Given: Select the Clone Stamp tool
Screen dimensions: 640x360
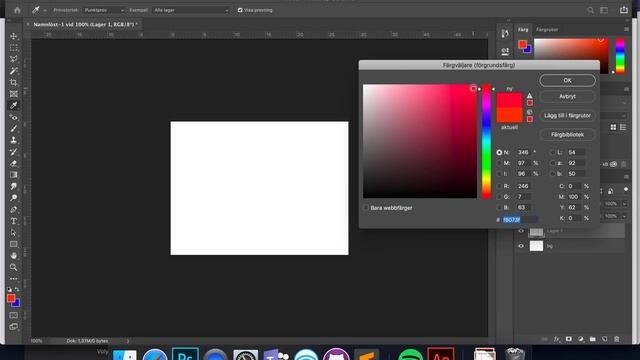Looking at the screenshot, I should [x=13, y=140].
